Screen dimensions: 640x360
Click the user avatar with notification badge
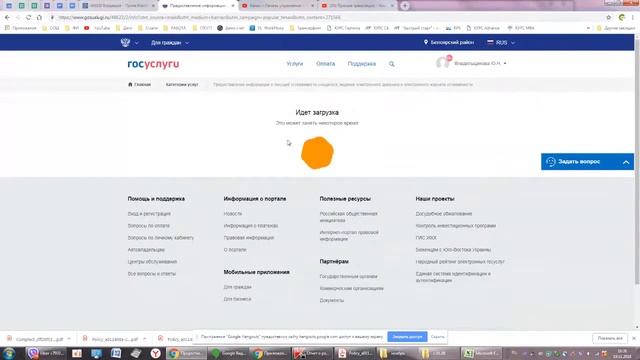tap(444, 62)
